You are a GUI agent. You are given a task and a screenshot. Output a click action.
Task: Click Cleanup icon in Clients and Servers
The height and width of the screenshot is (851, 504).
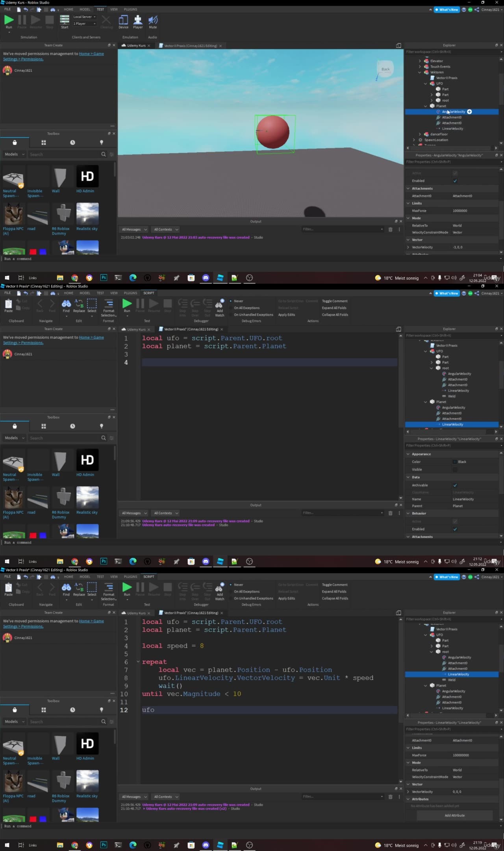tap(106, 22)
